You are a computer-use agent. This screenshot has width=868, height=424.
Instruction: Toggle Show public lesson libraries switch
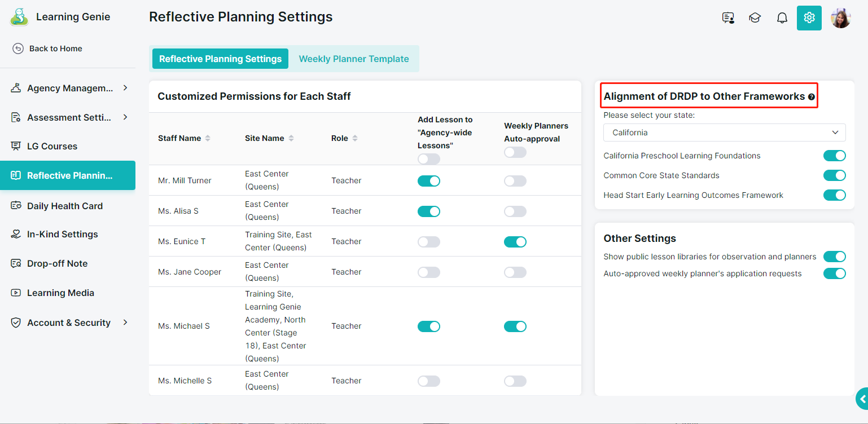[835, 257]
